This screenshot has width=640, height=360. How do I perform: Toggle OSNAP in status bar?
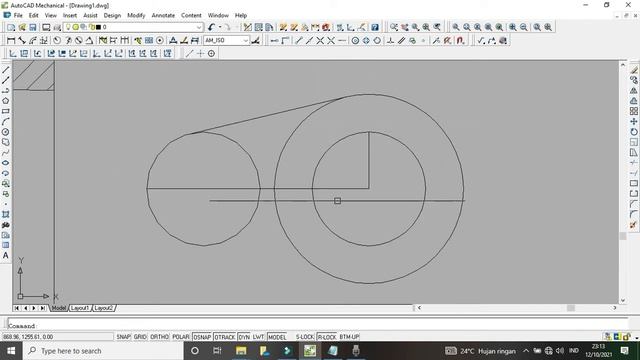(x=202, y=337)
